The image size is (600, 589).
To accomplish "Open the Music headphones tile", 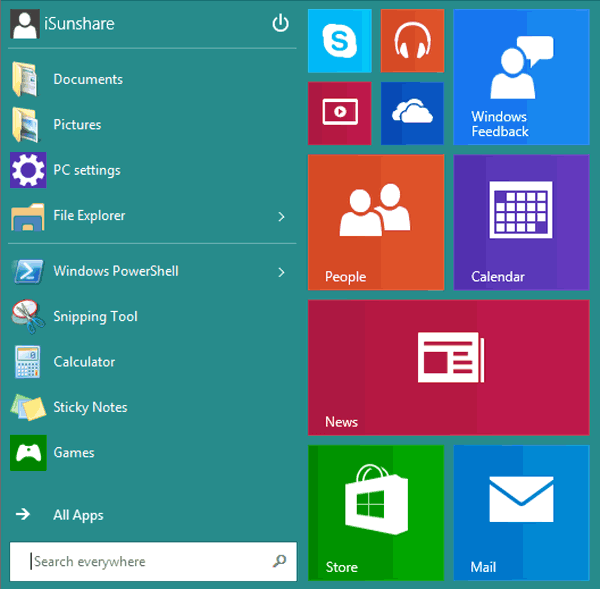I will [412, 41].
